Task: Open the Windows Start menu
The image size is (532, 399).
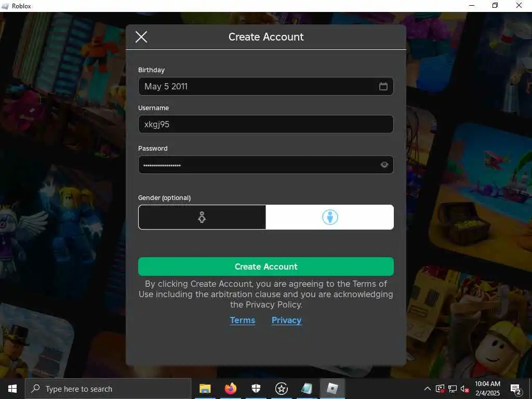Action: (12, 389)
